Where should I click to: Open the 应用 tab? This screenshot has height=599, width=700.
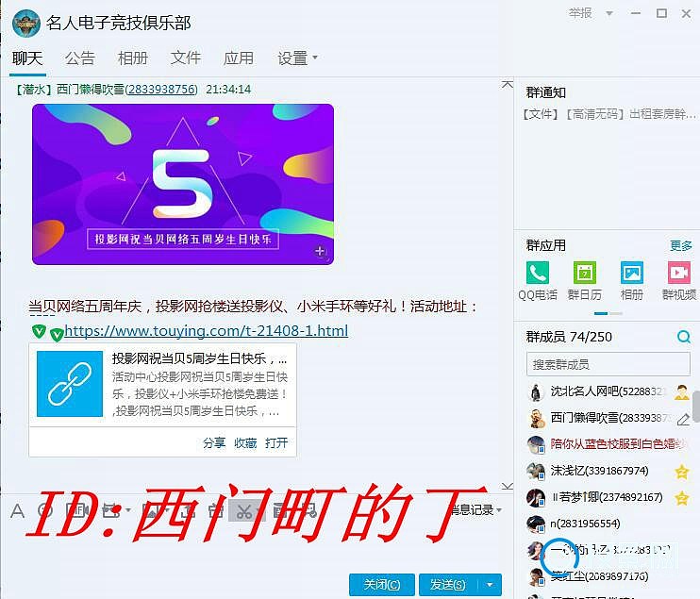[239, 58]
